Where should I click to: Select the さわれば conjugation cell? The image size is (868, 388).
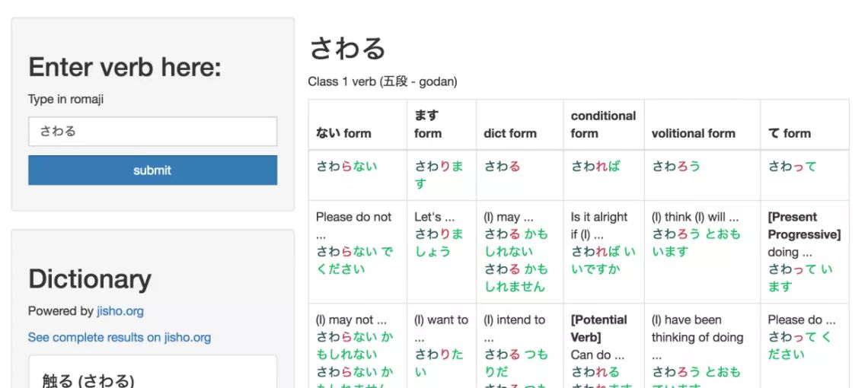604,176
